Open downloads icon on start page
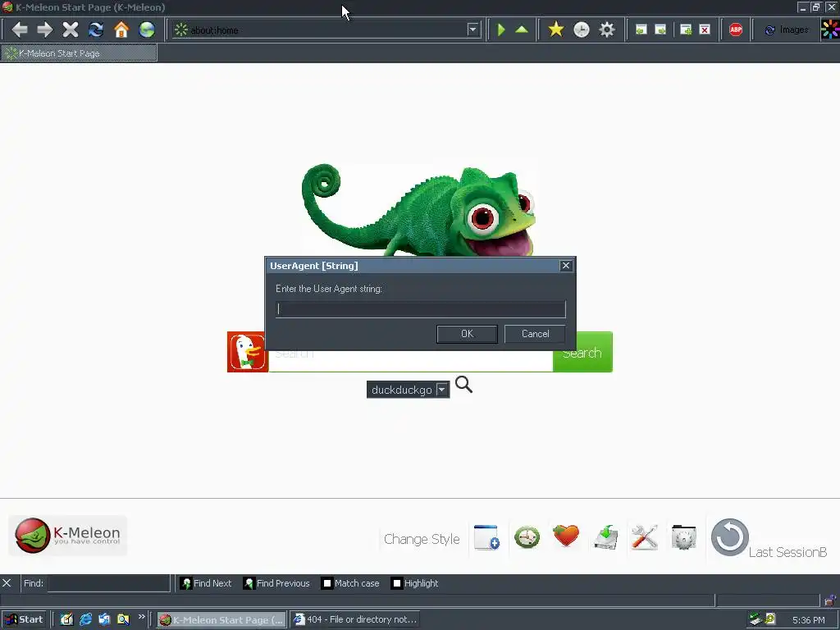This screenshot has width=840, height=630. click(606, 537)
